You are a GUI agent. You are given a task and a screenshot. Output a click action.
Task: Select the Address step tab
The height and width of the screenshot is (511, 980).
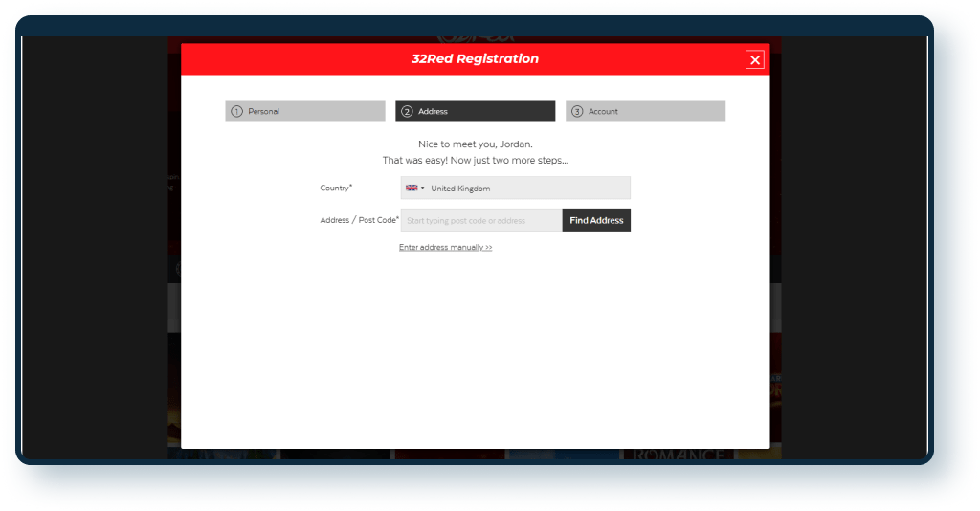[475, 111]
